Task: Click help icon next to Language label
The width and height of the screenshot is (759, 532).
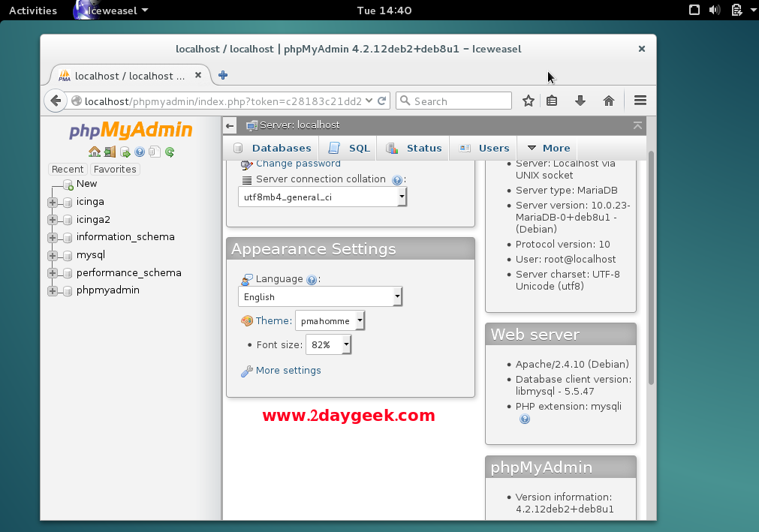Action: 312,280
